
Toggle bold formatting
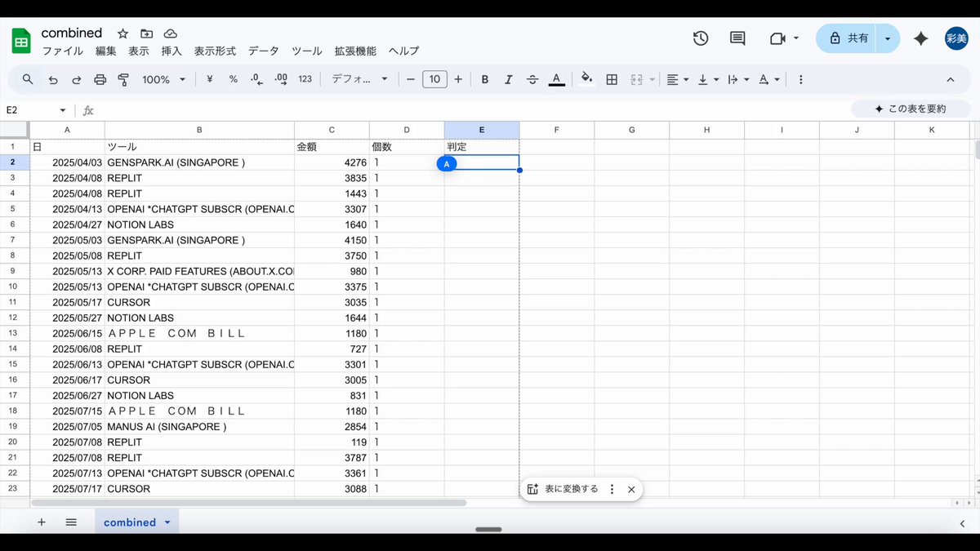point(485,79)
